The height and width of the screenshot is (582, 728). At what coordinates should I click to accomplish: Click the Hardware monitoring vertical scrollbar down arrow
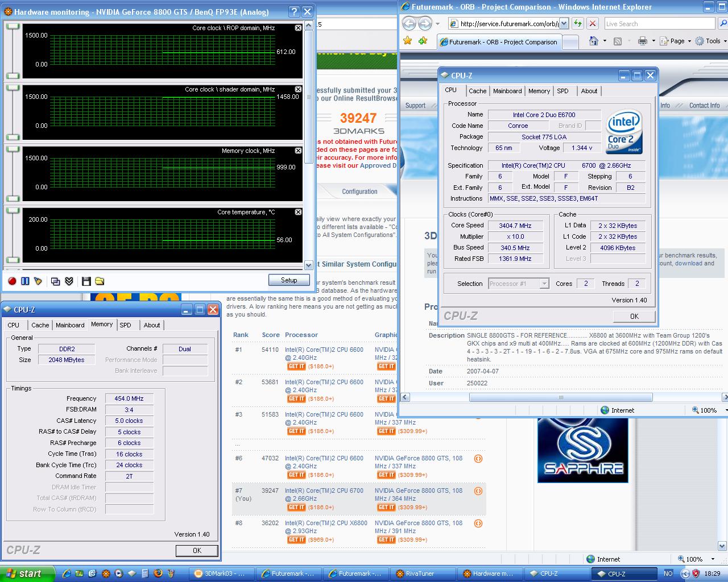pyautogui.click(x=309, y=265)
